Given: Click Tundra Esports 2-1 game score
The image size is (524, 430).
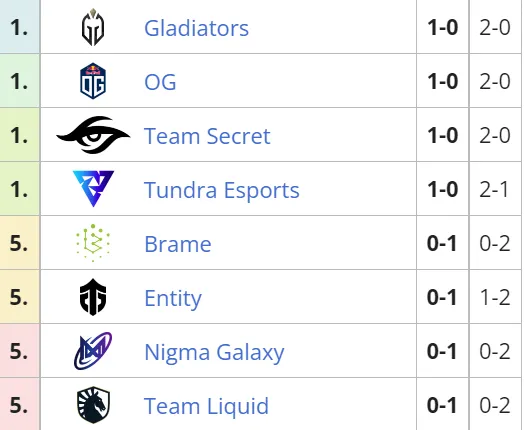Looking at the screenshot, I should pyautogui.click(x=495, y=189).
